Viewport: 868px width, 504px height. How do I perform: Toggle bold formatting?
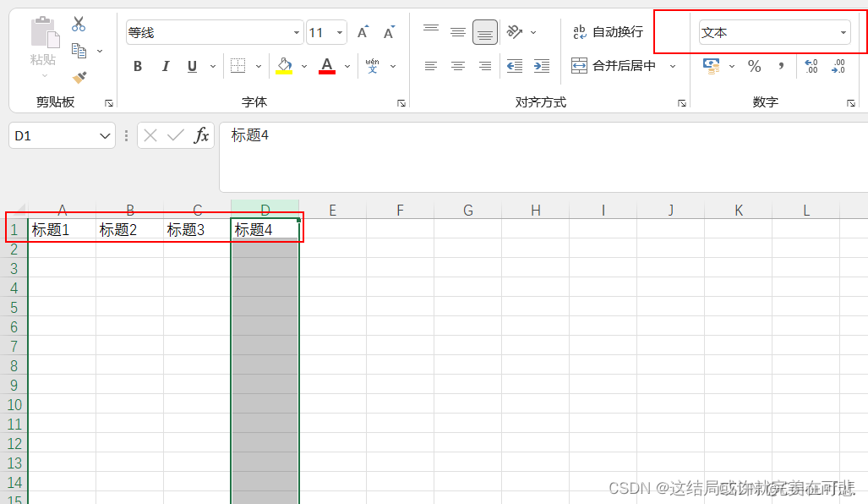point(138,66)
